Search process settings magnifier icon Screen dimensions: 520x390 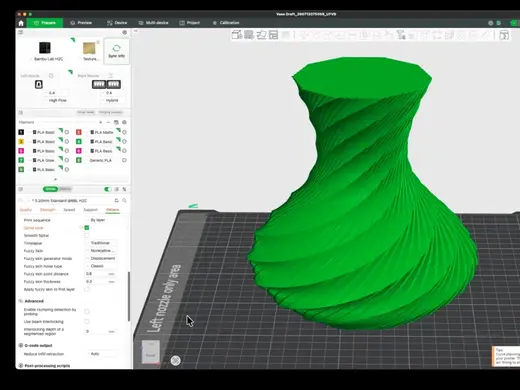tap(124, 200)
